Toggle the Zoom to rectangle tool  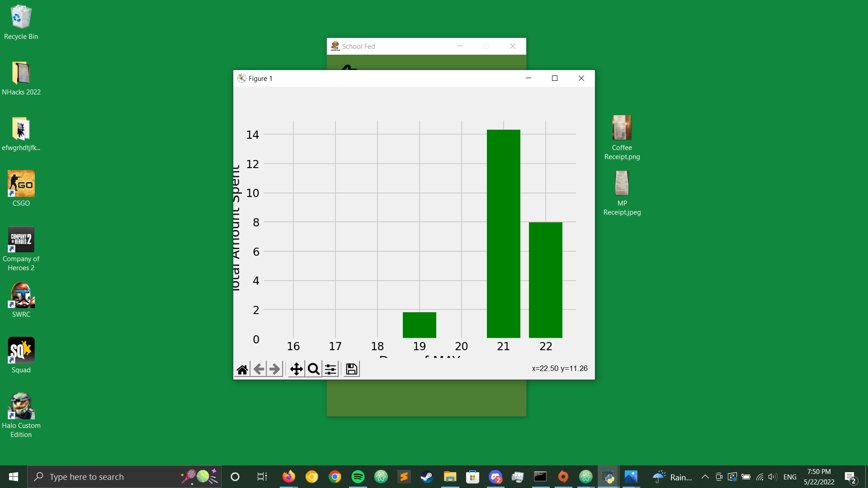pos(313,369)
